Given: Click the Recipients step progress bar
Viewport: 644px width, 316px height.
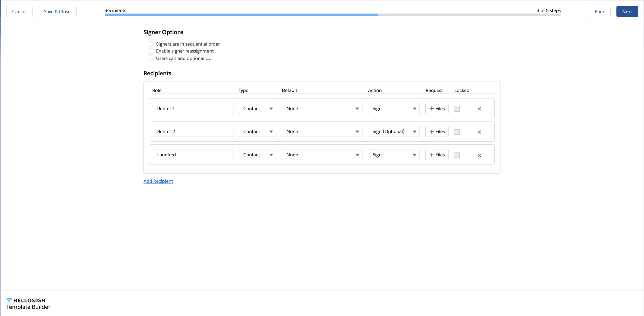Looking at the screenshot, I should (332, 15).
